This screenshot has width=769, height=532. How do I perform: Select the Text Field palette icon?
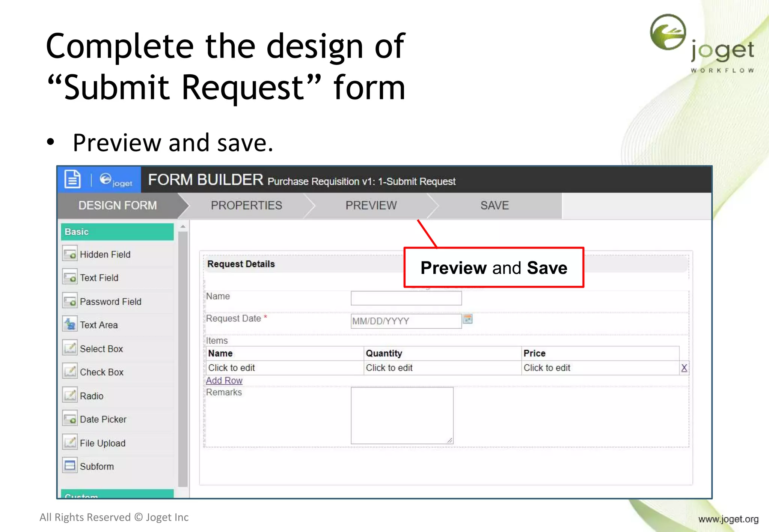(x=70, y=277)
